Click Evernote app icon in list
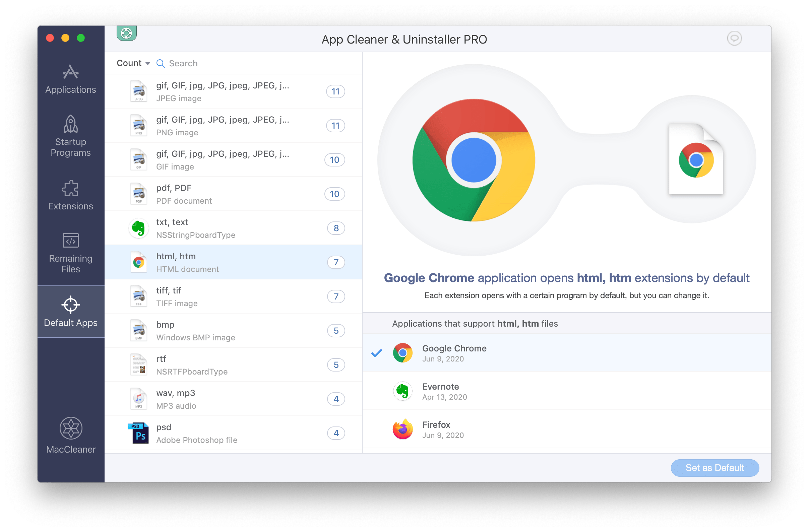 coord(403,391)
